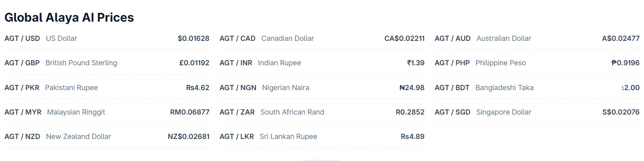Open the AGT / PHP Philippine Peso link
Viewport: 644px width, 161px height.
tap(537, 63)
